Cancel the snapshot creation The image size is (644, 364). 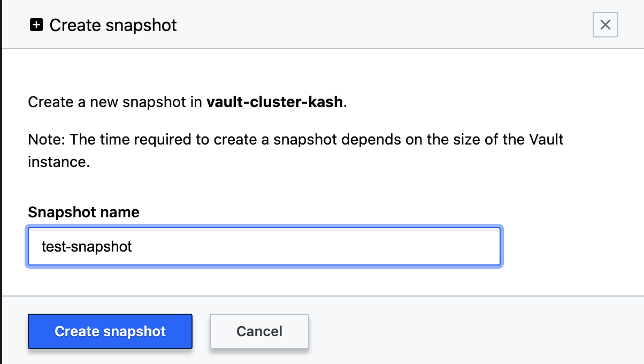coord(259,331)
